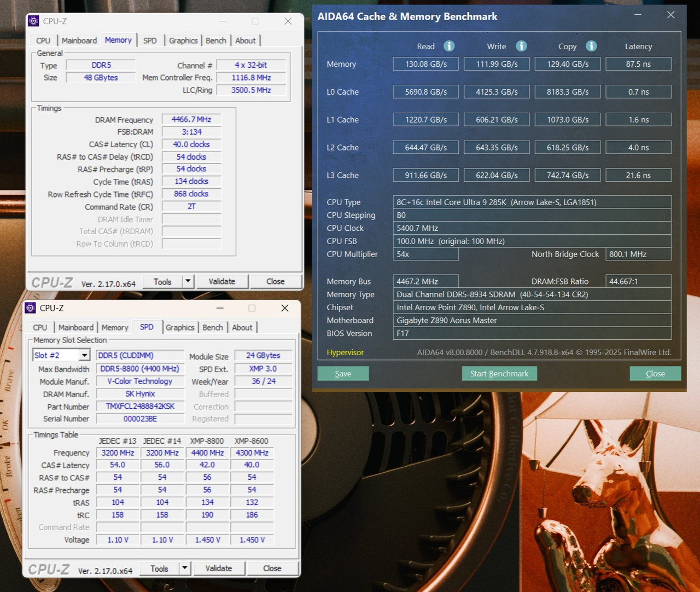The width and height of the screenshot is (700, 592).
Task: Click Memory Copy value 129.40 GB/s
Action: (568, 64)
